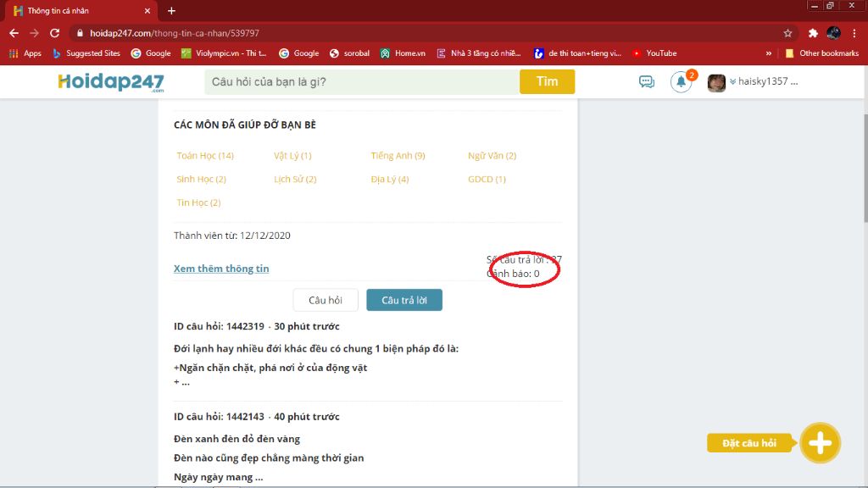
Task: Reload the page with refresh icon
Action: coord(54,33)
